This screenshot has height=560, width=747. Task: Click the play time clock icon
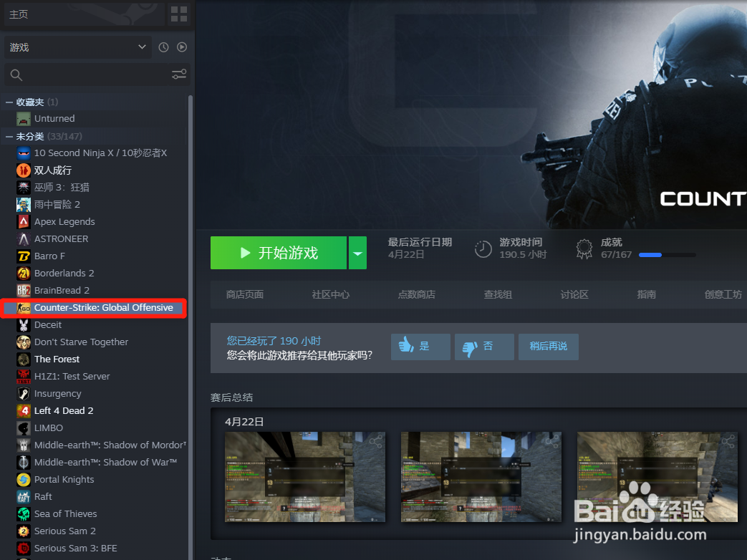click(x=483, y=249)
